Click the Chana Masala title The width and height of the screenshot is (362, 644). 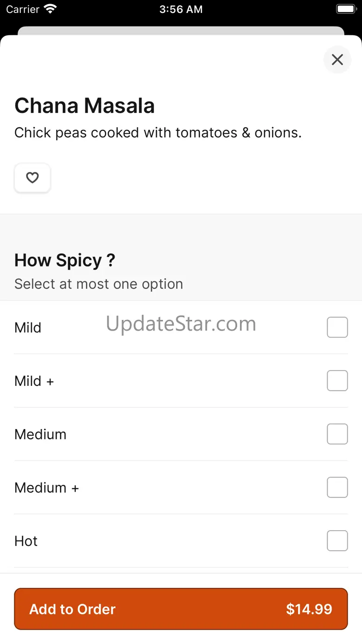(84, 106)
